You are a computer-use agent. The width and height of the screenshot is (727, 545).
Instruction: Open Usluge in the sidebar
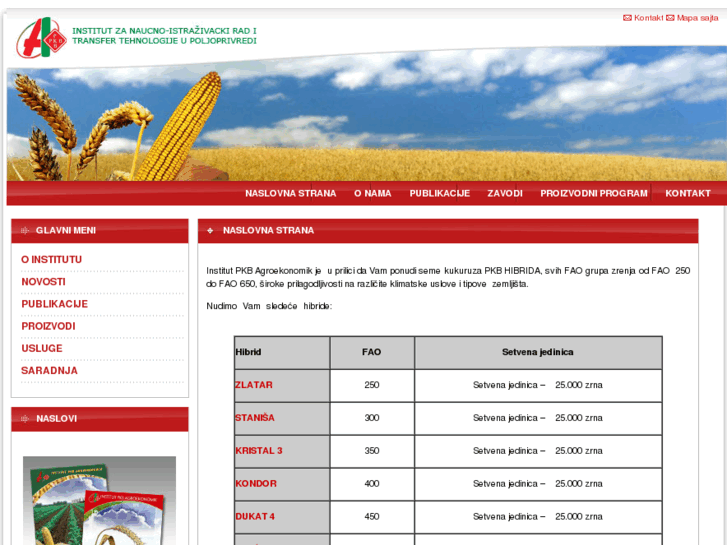pos(42,349)
